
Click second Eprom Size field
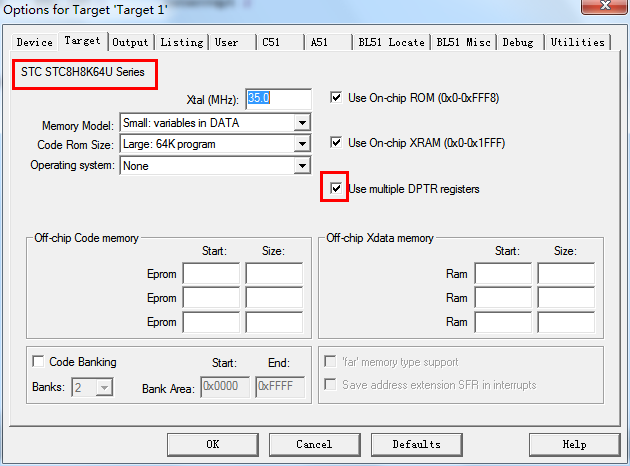coord(274,298)
